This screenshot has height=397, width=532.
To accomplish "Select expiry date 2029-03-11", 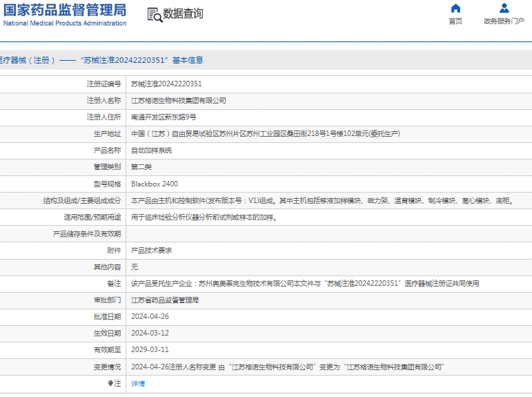I will tap(150, 350).
